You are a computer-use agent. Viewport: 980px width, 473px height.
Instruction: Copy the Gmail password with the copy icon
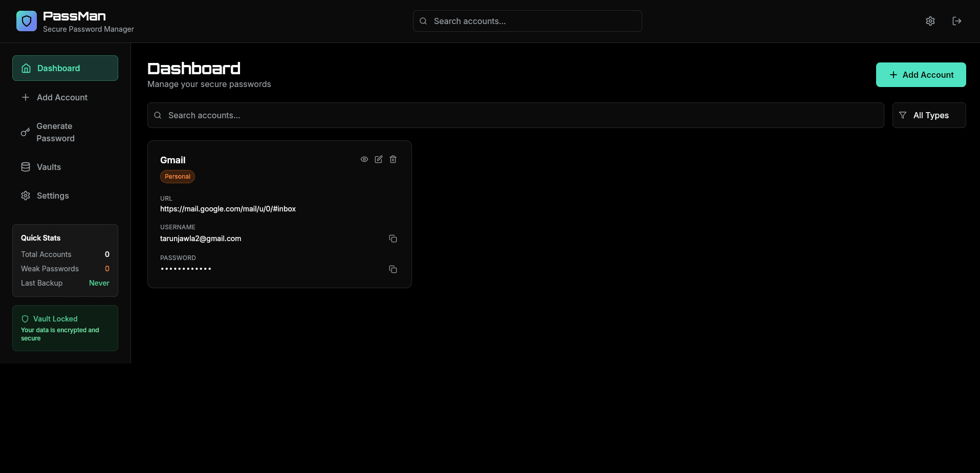[x=393, y=269]
